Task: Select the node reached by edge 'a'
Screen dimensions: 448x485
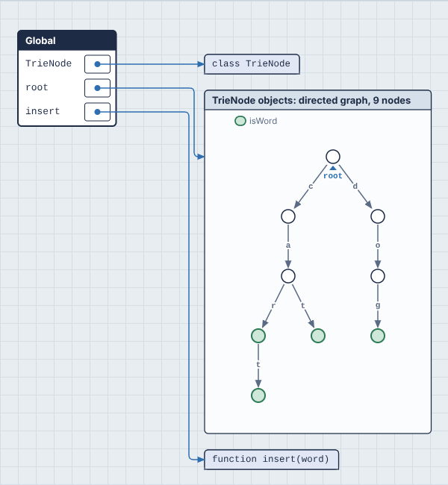Action: coord(288,276)
